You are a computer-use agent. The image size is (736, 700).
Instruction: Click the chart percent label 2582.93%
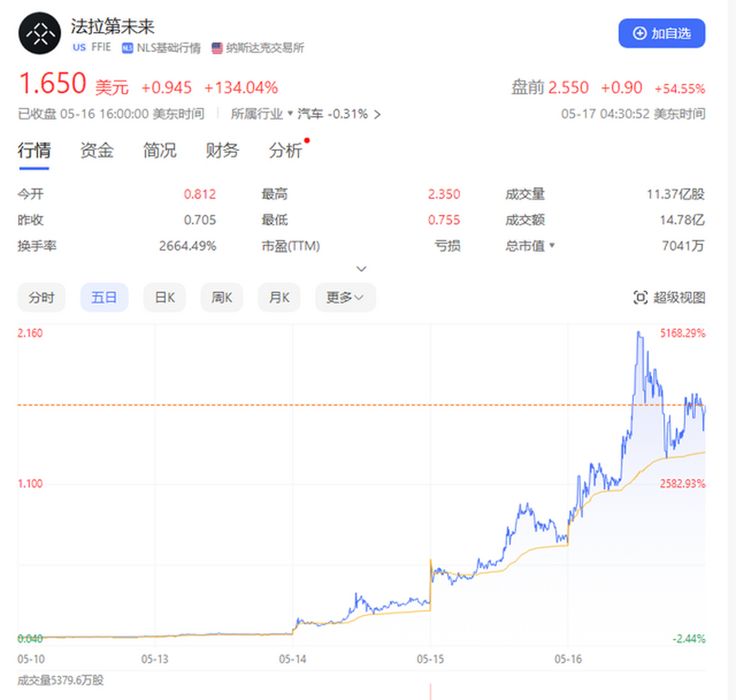point(682,483)
